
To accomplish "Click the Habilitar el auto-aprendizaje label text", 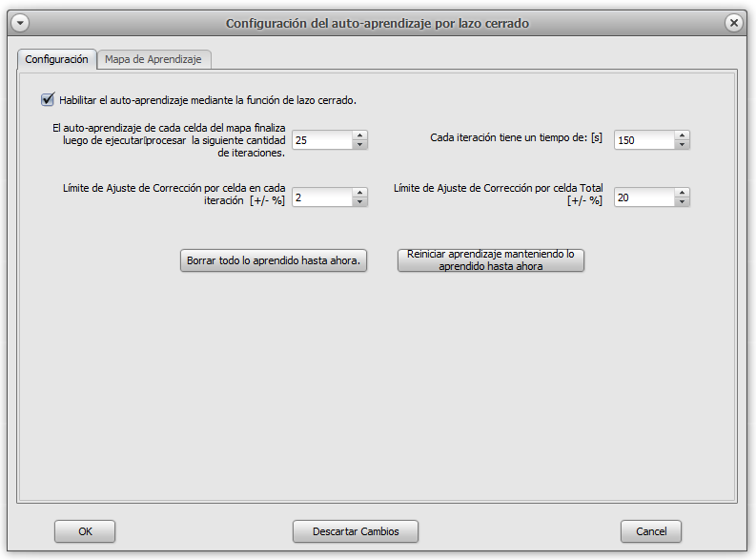I will (x=208, y=100).
